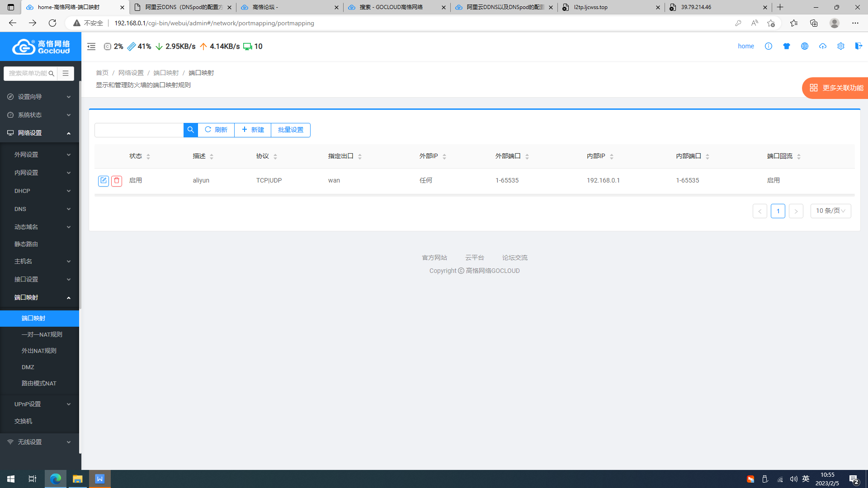Switch to the l2tp.ljcwss.top browser tab
The image size is (868, 488).
coord(610,7)
